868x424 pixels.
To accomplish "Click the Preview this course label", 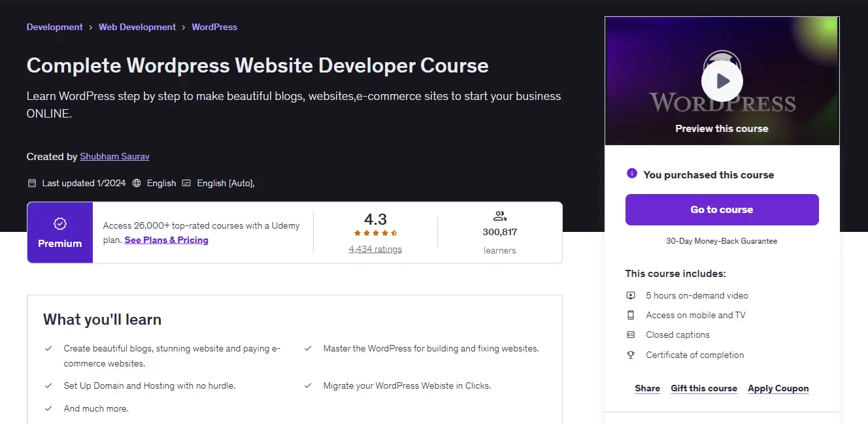I will click(722, 129).
